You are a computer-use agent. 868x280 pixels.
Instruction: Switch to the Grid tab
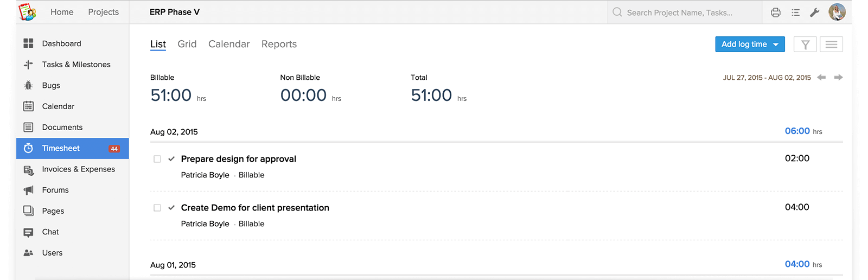(187, 44)
